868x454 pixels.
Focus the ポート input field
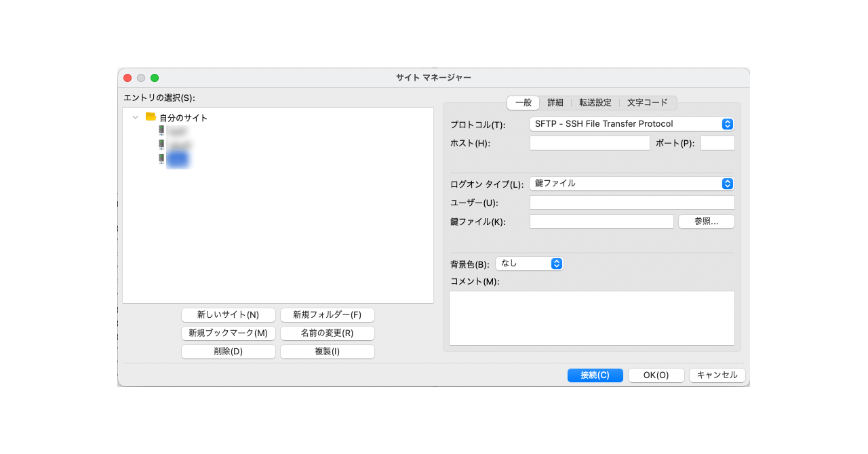click(717, 143)
